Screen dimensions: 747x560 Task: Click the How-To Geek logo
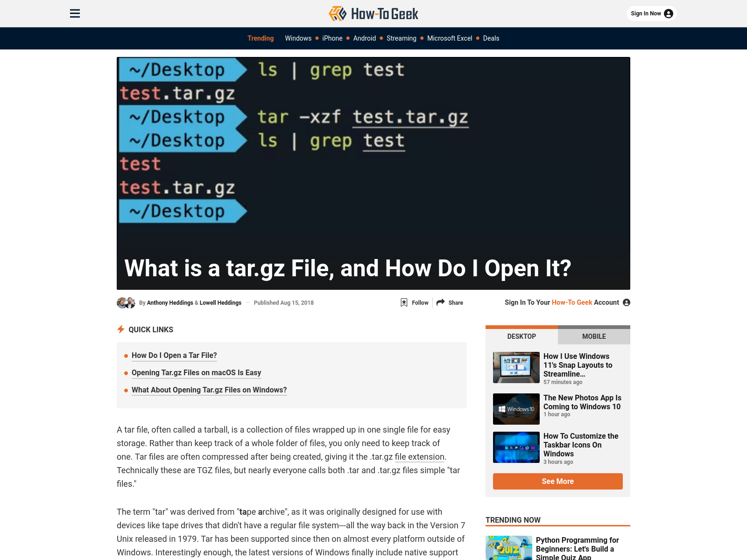(373, 14)
